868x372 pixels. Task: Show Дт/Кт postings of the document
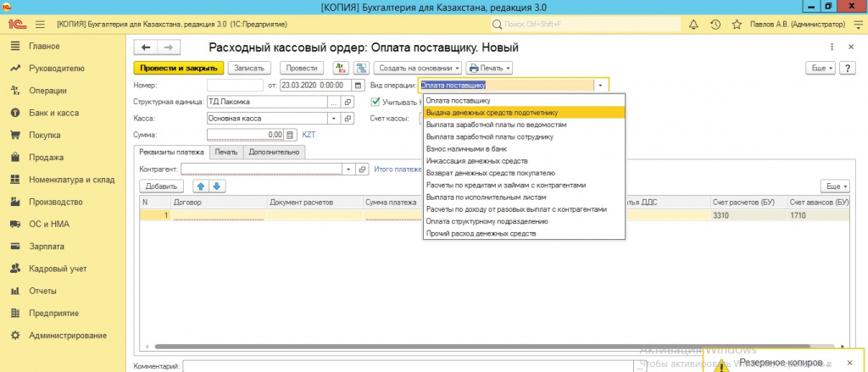[x=341, y=68]
